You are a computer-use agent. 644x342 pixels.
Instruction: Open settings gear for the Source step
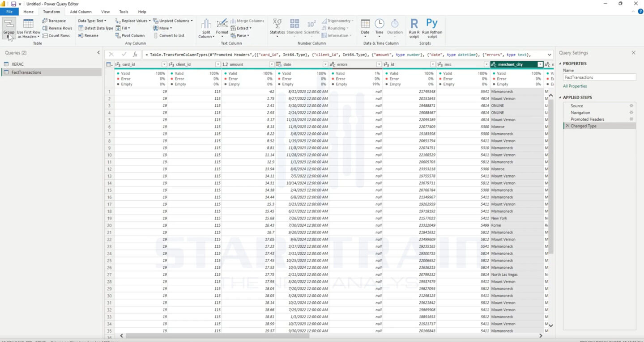click(631, 106)
